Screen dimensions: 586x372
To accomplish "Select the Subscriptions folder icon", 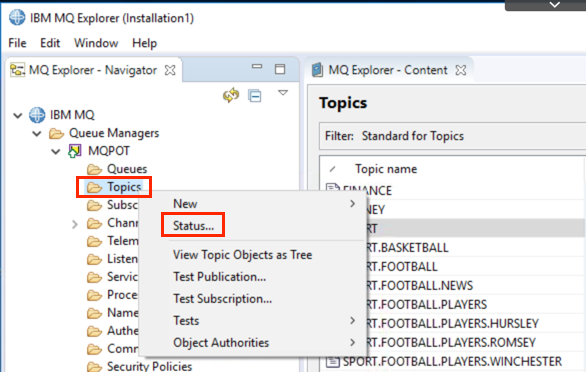I will pos(94,205).
